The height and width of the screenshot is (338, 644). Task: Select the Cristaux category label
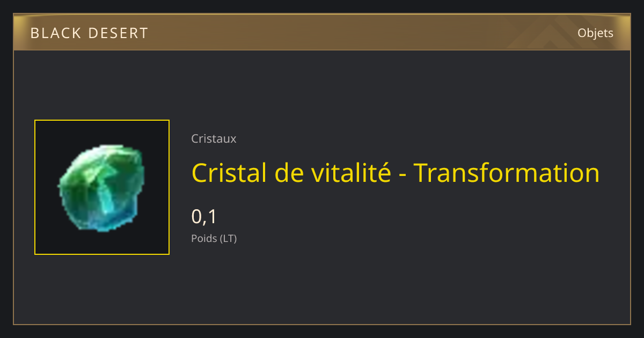(214, 138)
